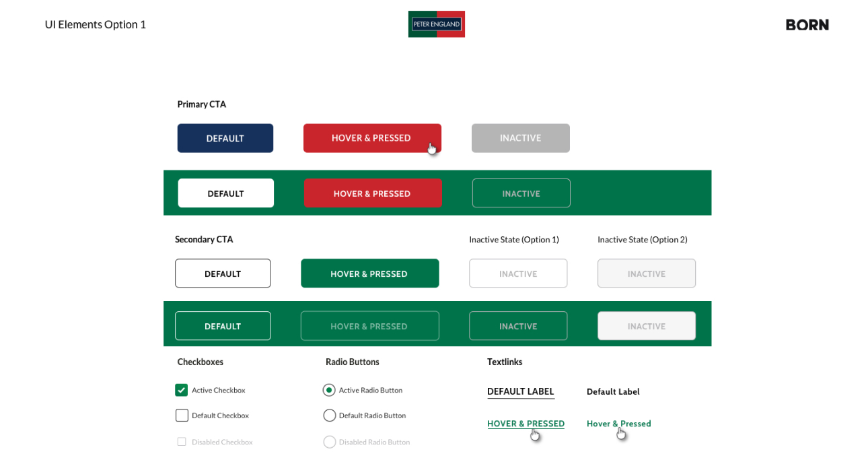Click the 'Primary CTA' heading
This screenshot has width=868, height=462.
tap(202, 104)
